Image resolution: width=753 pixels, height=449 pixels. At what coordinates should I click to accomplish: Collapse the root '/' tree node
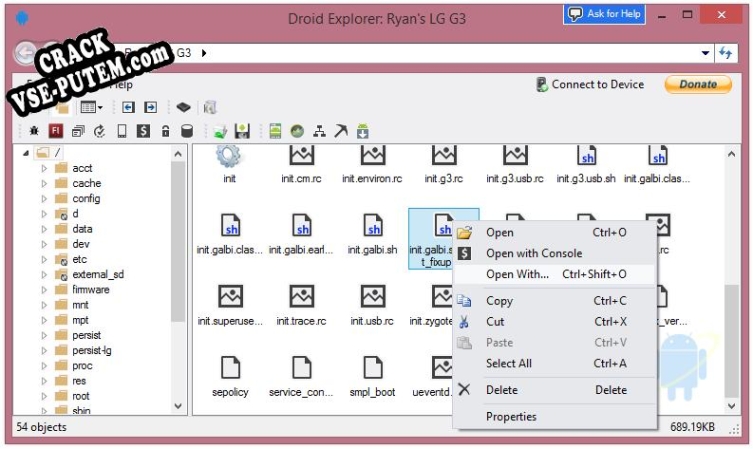(26, 153)
